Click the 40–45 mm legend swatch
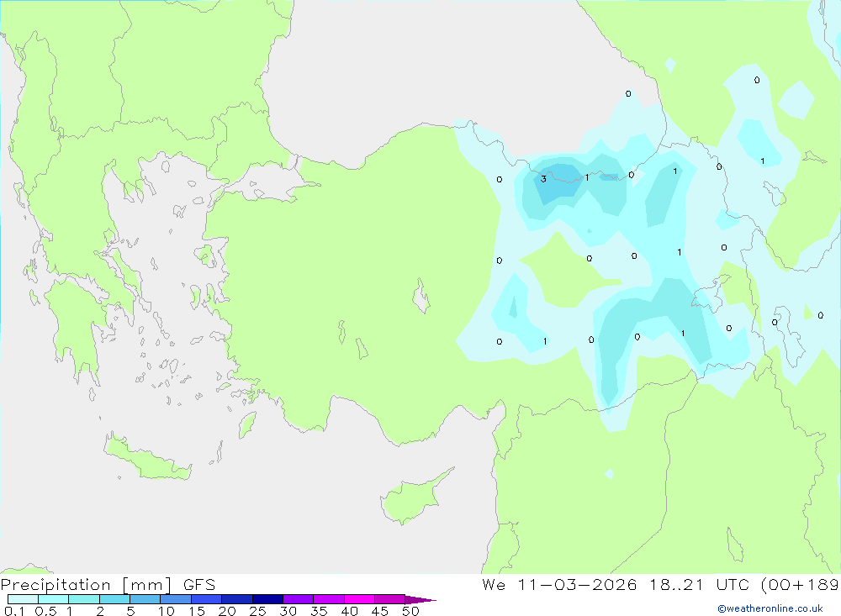841x616 pixels. click(359, 599)
